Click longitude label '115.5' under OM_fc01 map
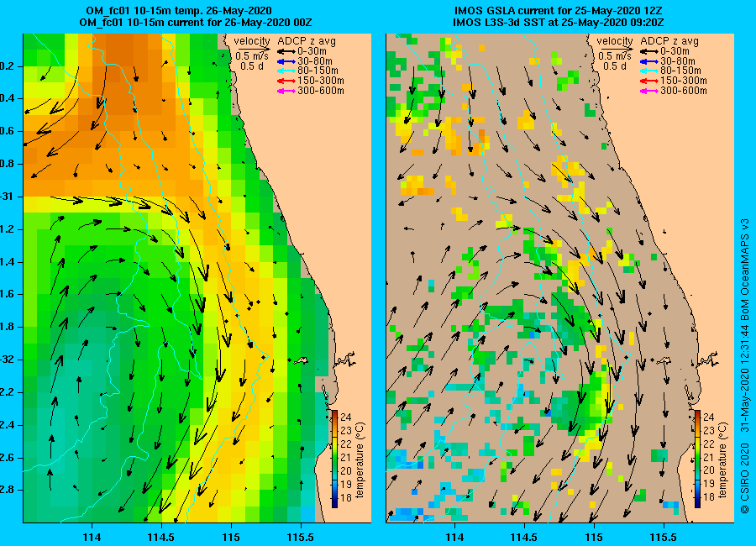Image resolution: width=756 pixels, height=546 pixels. pyautogui.click(x=301, y=538)
